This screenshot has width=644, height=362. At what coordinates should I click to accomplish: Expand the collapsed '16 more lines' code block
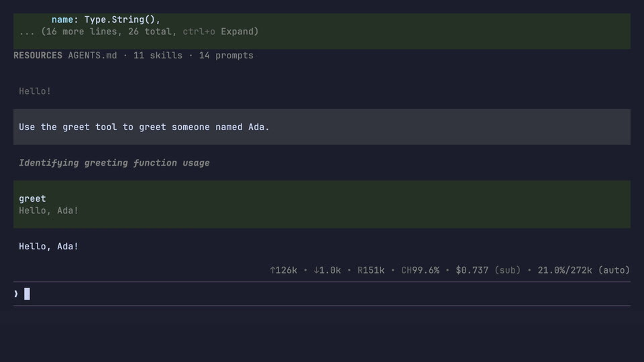(139, 32)
